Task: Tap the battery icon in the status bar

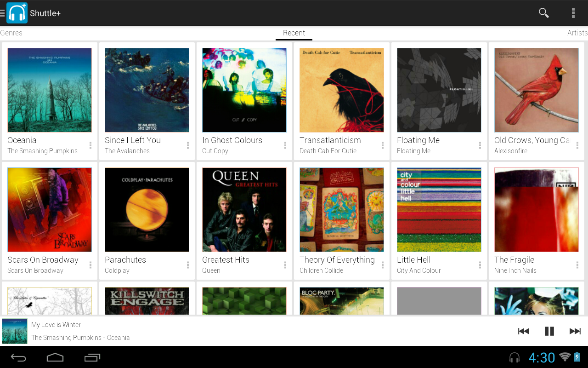Action: point(576,357)
